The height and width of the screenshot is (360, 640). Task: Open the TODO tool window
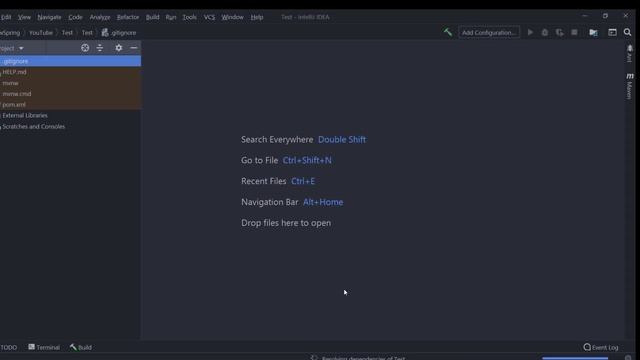click(x=9, y=347)
